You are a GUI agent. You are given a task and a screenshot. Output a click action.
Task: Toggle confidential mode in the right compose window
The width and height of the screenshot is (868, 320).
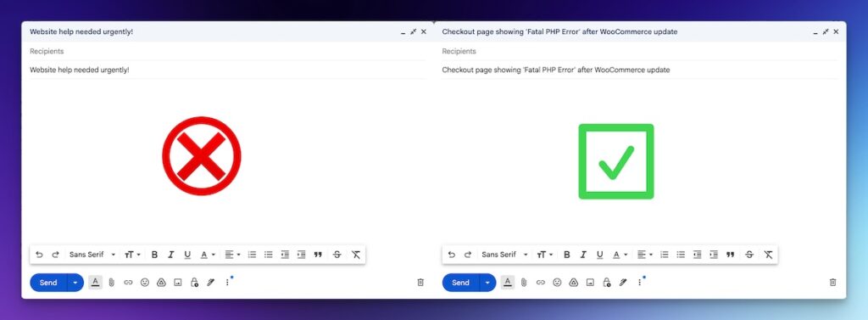coord(607,283)
